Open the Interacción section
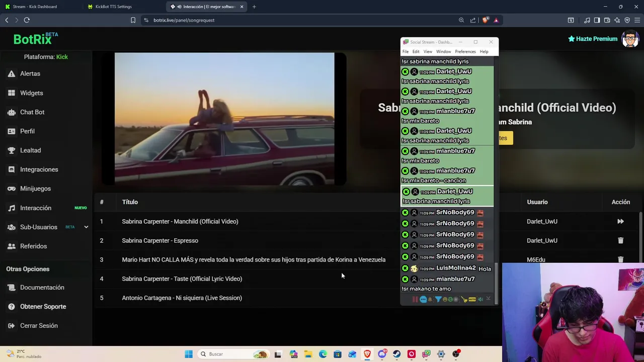This screenshot has height=362, width=644. pos(35,208)
